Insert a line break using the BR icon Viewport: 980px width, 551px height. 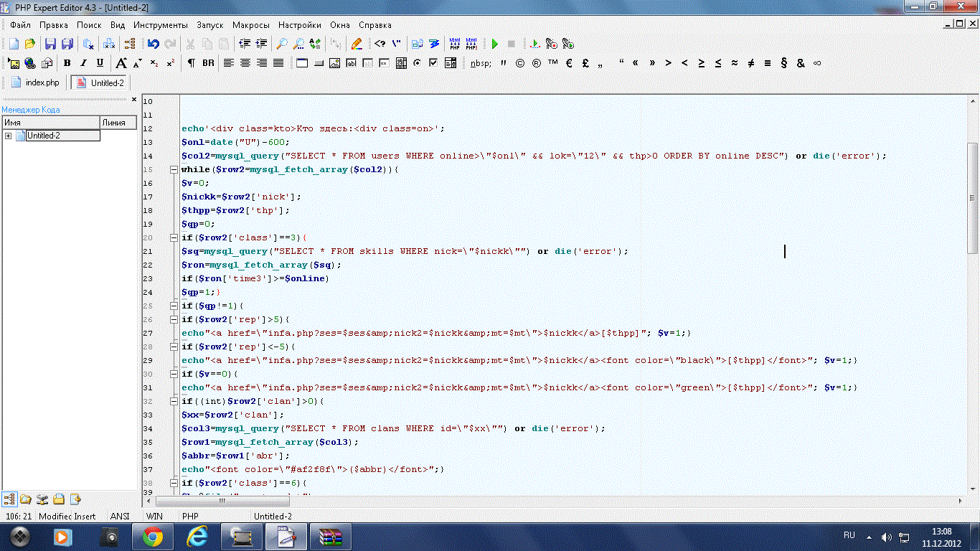point(208,63)
